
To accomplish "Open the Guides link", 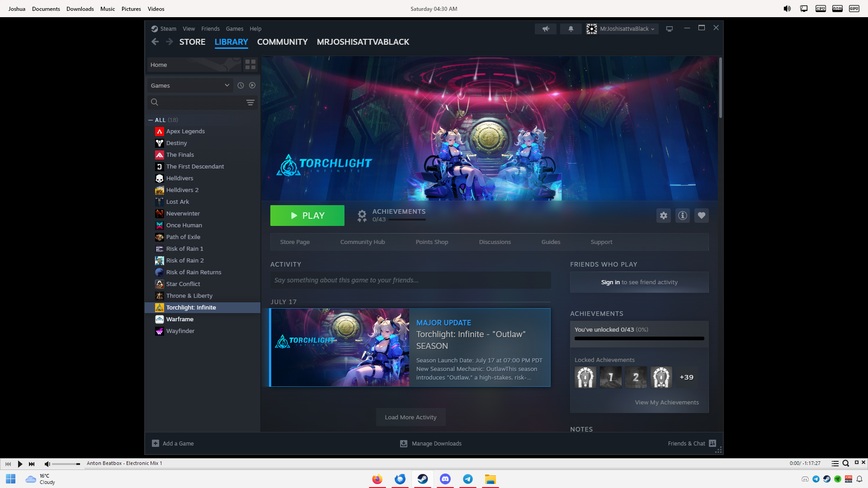I will pos(551,242).
